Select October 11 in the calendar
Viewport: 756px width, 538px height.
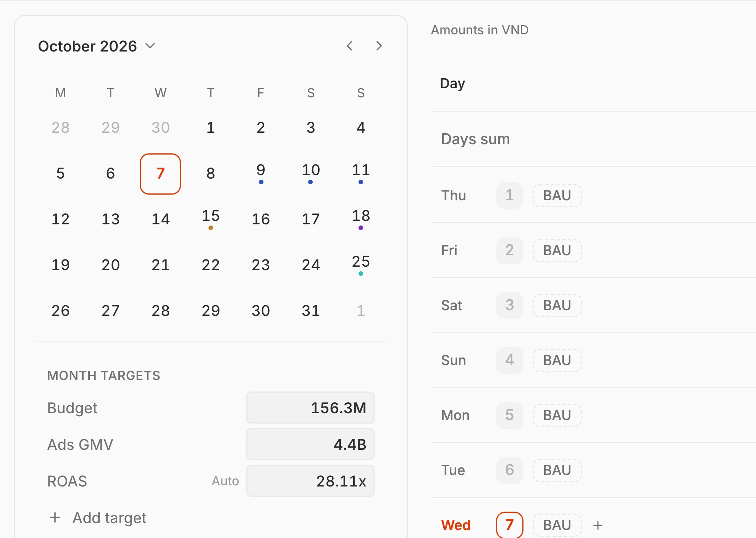coord(361,173)
